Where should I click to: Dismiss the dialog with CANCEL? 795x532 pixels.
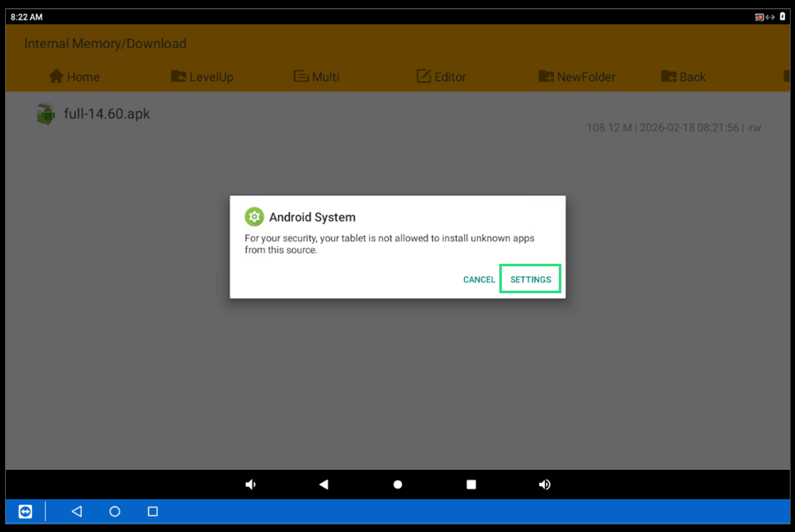click(x=479, y=280)
